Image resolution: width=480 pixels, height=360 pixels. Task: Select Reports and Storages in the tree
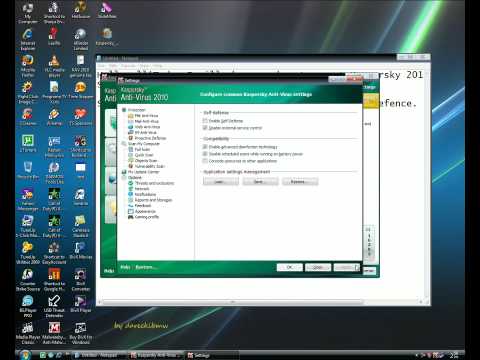point(153,200)
